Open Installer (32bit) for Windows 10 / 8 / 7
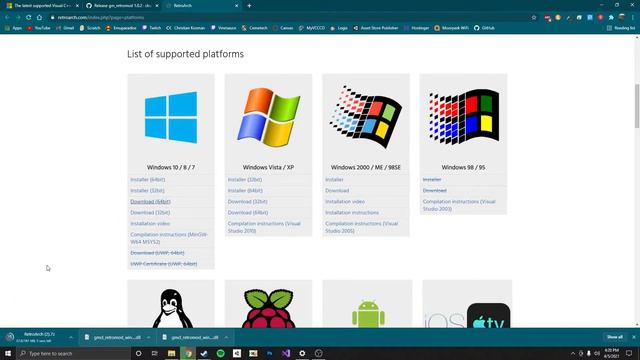This screenshot has width=640, height=360. point(147,191)
